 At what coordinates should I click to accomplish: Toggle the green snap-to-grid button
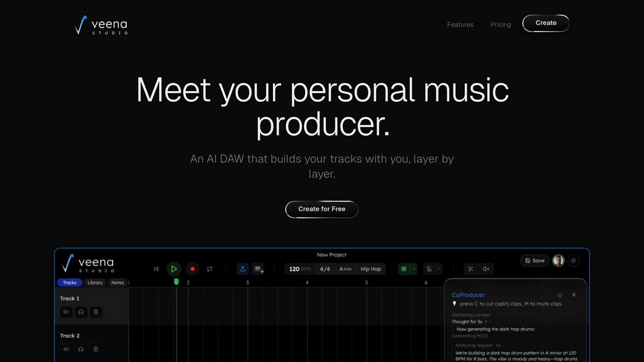click(x=404, y=269)
